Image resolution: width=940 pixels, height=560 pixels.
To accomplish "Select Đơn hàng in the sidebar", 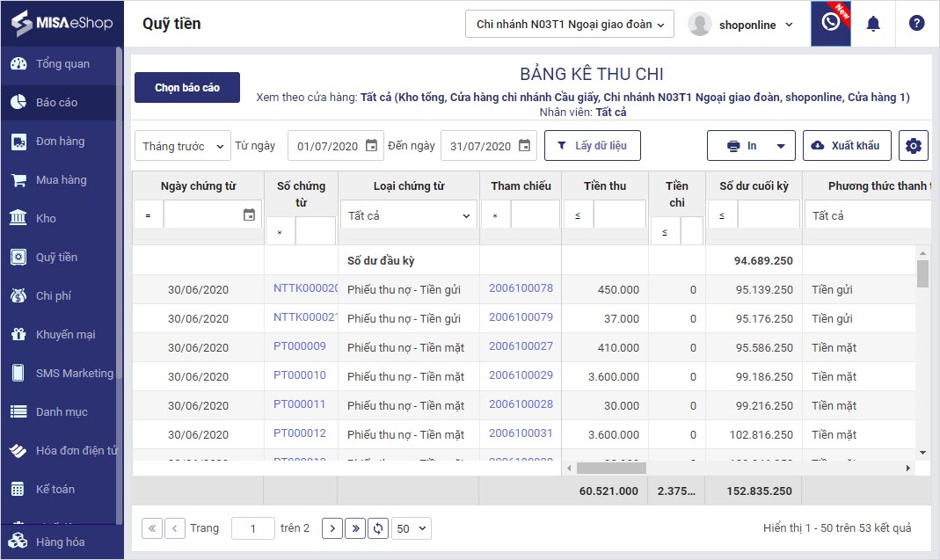I will pos(60,142).
